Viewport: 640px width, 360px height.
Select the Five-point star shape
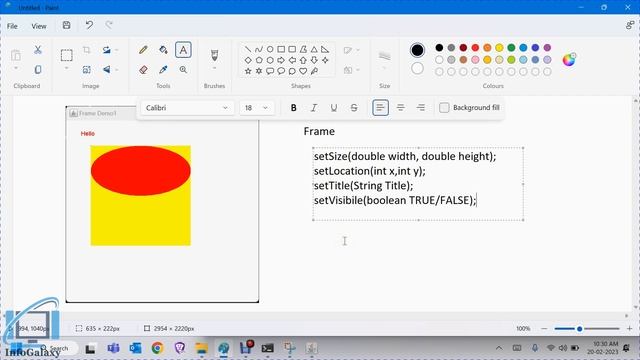tap(248, 71)
